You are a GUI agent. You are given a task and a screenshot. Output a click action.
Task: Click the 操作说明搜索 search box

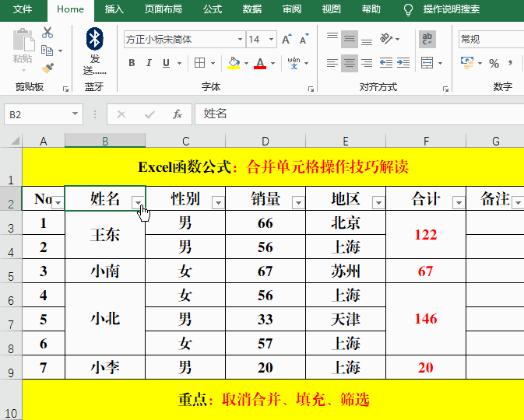click(451, 9)
